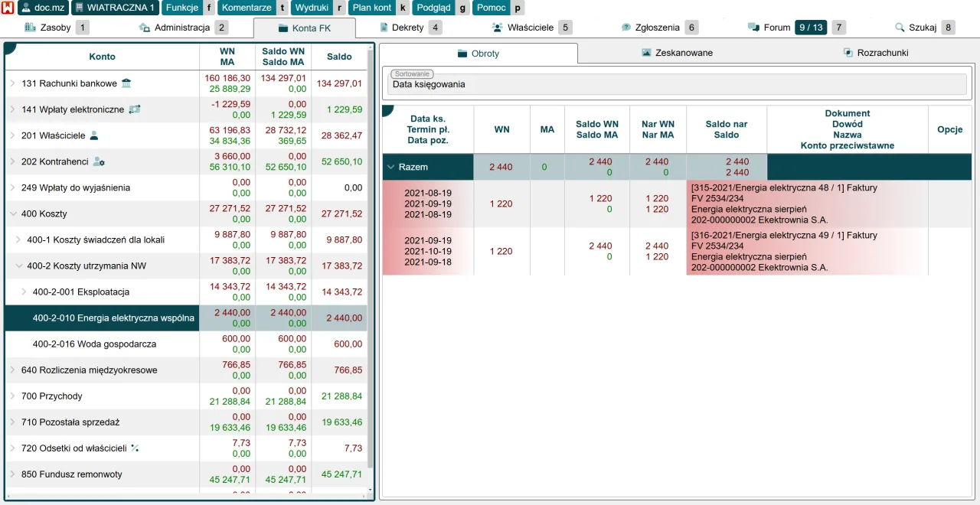The height and width of the screenshot is (505, 980).
Task: Click the person icon beside 201 Właściciele
Action: [x=94, y=135]
